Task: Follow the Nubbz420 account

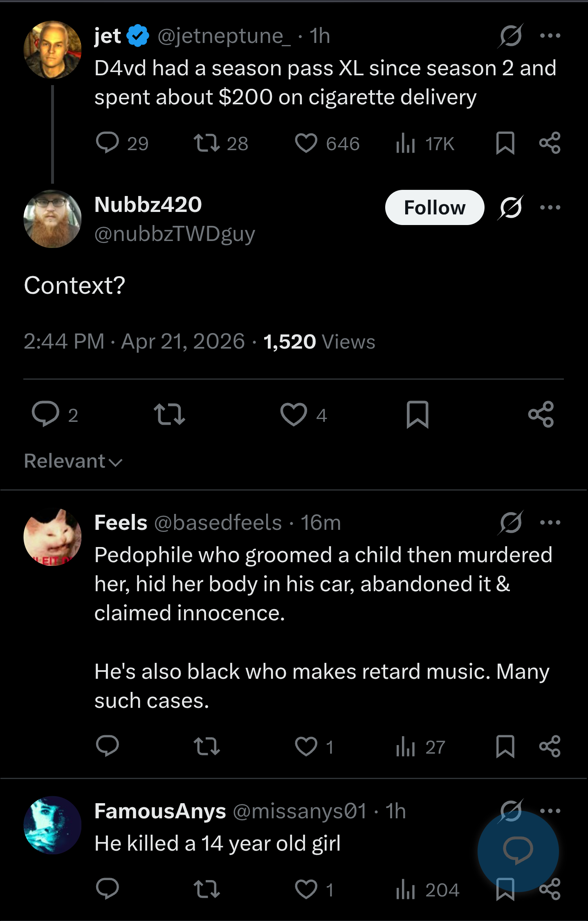Action: (x=434, y=208)
